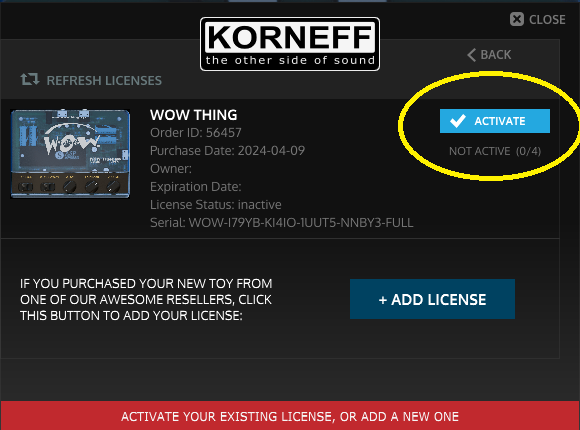Open the WOW Thing plugin thumbnail
The width and height of the screenshot is (580, 430).
click(x=70, y=154)
